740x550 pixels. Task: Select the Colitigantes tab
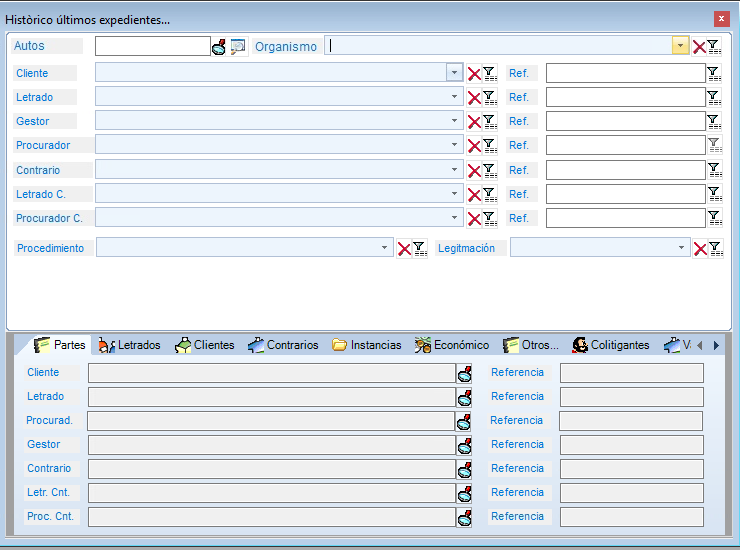click(x=610, y=345)
